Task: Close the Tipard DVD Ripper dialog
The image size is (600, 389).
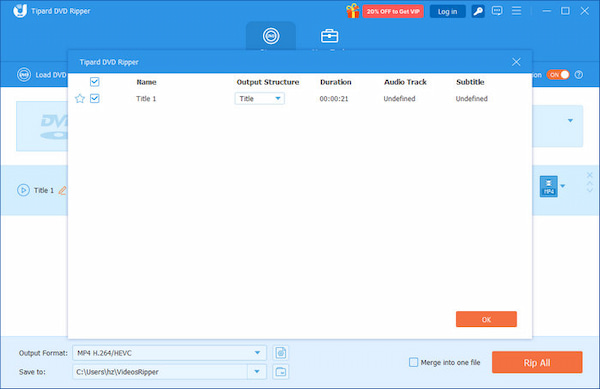Action: click(516, 62)
